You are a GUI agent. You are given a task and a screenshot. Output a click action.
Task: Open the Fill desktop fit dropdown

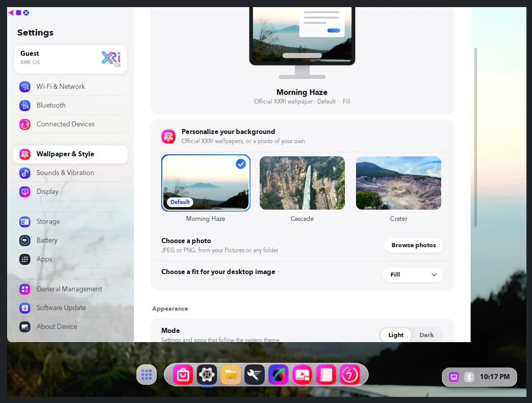[413, 275]
